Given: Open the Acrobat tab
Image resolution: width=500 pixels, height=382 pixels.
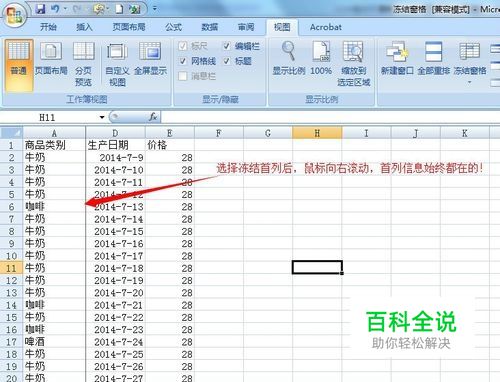Looking at the screenshot, I should tap(326, 27).
